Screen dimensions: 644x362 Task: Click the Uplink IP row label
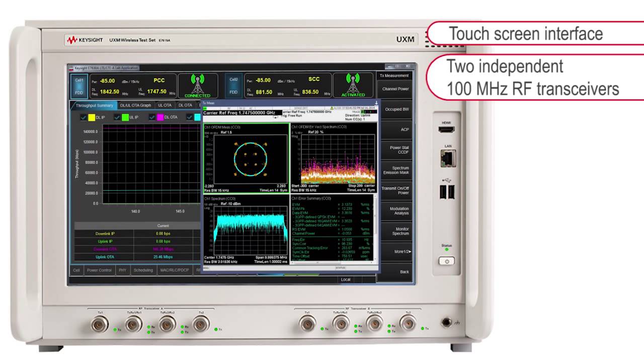coord(105,241)
